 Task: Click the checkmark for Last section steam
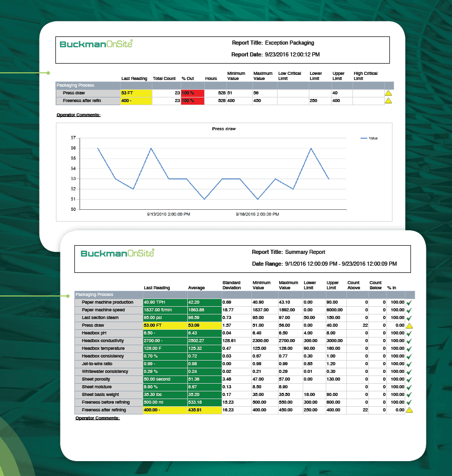409,318
